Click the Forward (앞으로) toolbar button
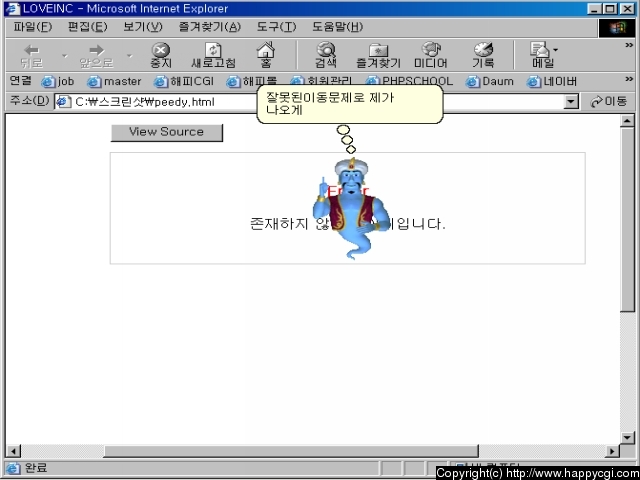Screen dimensions: 640x480 [x=96, y=56]
